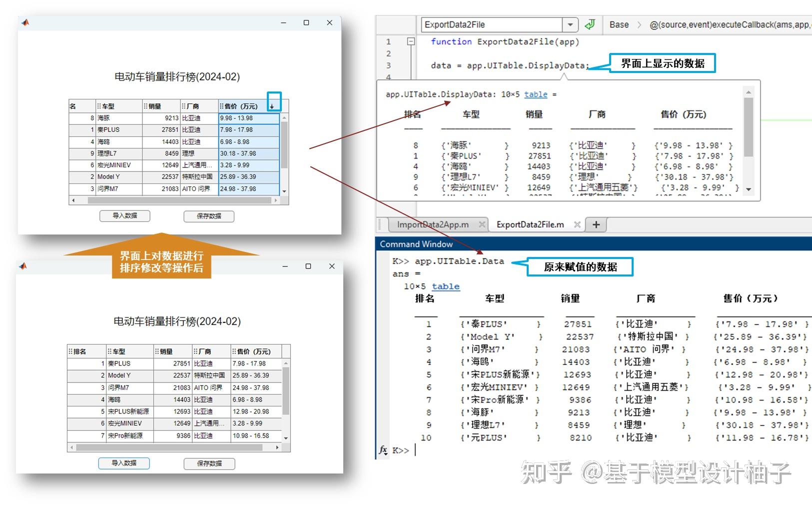The image size is (812, 506).
Task: Open a new editor tab with the plus icon
Action: tap(596, 224)
